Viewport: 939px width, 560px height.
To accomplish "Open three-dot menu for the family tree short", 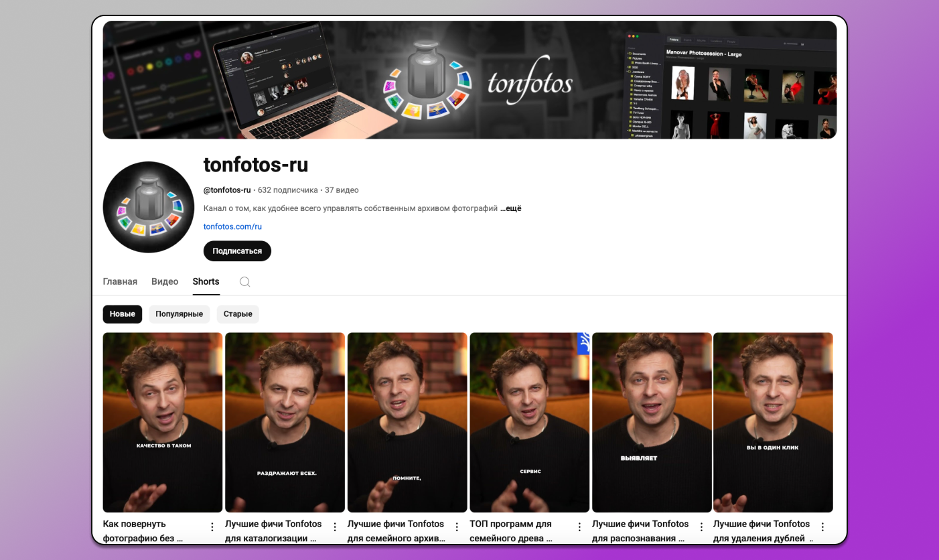I will 579,527.
